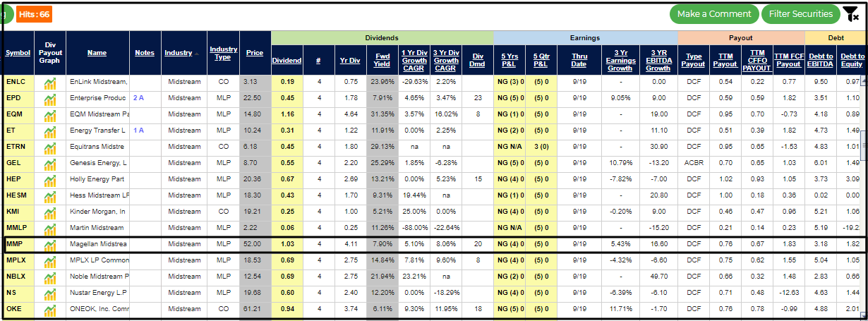Click the 49.70 EBITDA growth for NBLX

click(658, 277)
